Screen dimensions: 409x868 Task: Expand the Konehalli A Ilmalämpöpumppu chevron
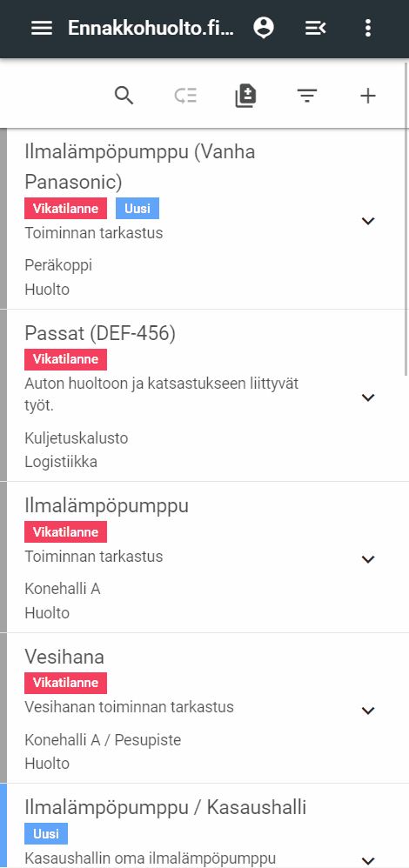click(x=368, y=559)
